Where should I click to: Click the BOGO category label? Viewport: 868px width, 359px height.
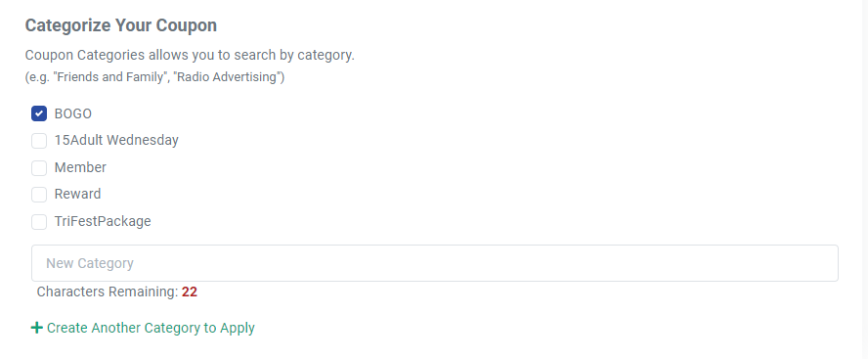point(73,114)
